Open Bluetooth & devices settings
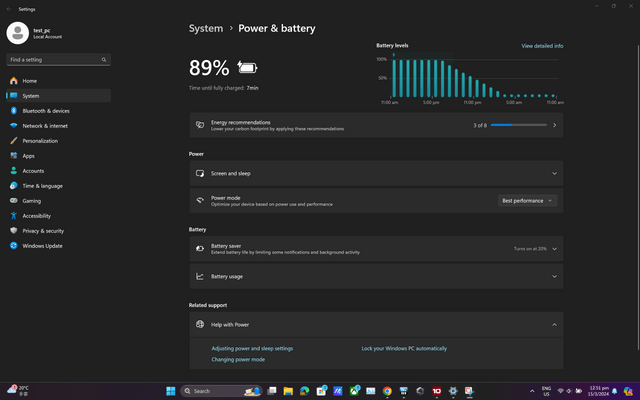The height and width of the screenshot is (400, 640). click(x=58, y=111)
